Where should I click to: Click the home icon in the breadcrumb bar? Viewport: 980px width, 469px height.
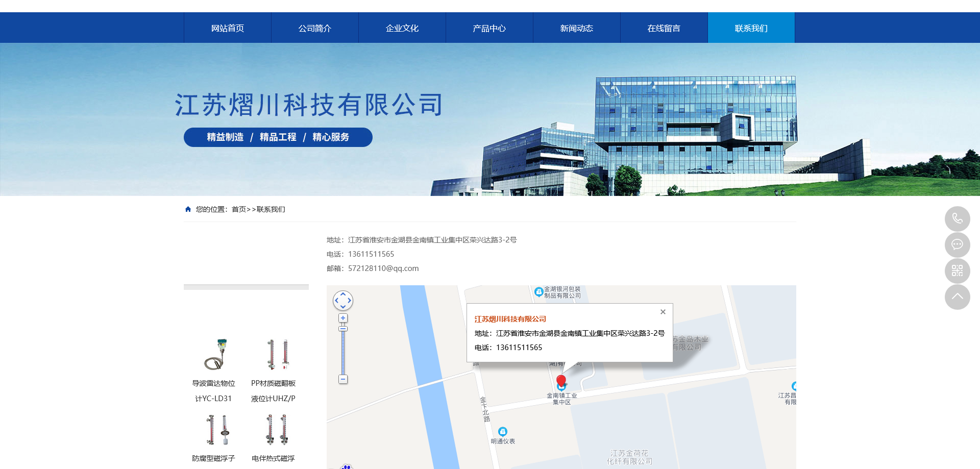(x=187, y=209)
